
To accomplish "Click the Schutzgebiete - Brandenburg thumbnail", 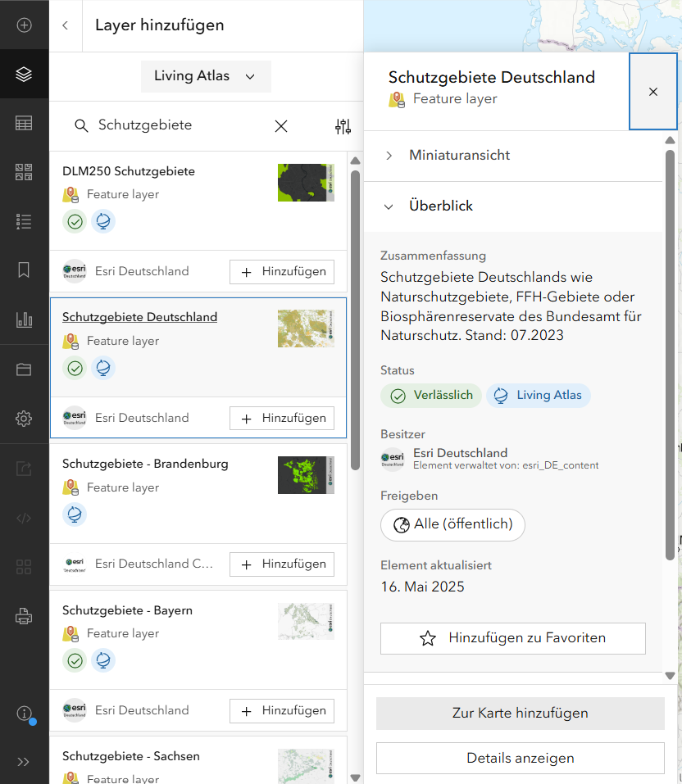I will point(307,475).
